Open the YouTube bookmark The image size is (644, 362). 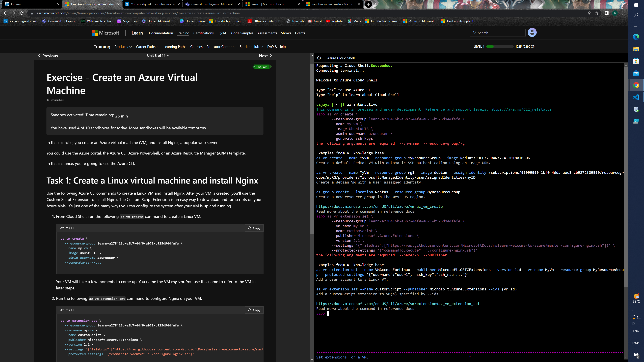pos(335,21)
